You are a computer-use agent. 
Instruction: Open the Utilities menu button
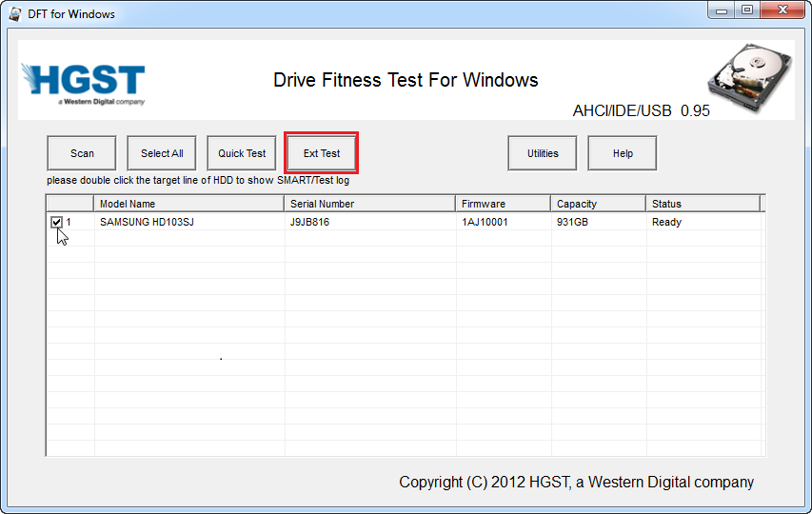[x=543, y=153]
